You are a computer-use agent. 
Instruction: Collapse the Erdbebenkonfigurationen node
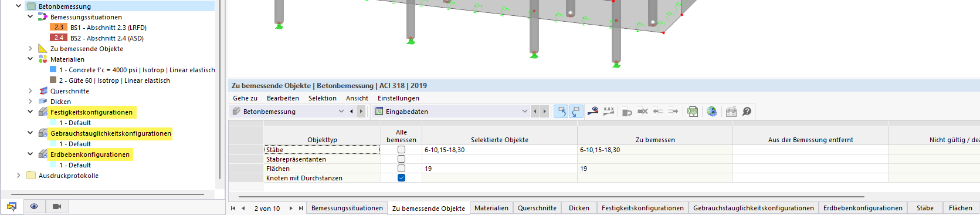pyautogui.click(x=30, y=154)
